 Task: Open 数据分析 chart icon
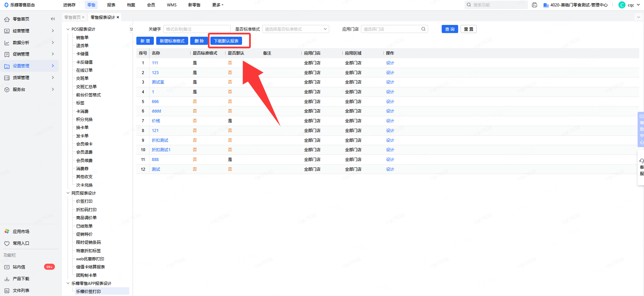[x=7, y=43]
